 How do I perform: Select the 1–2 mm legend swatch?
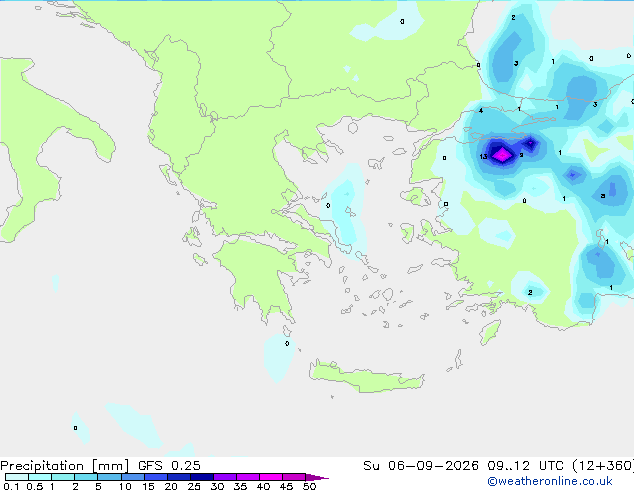[63, 477]
